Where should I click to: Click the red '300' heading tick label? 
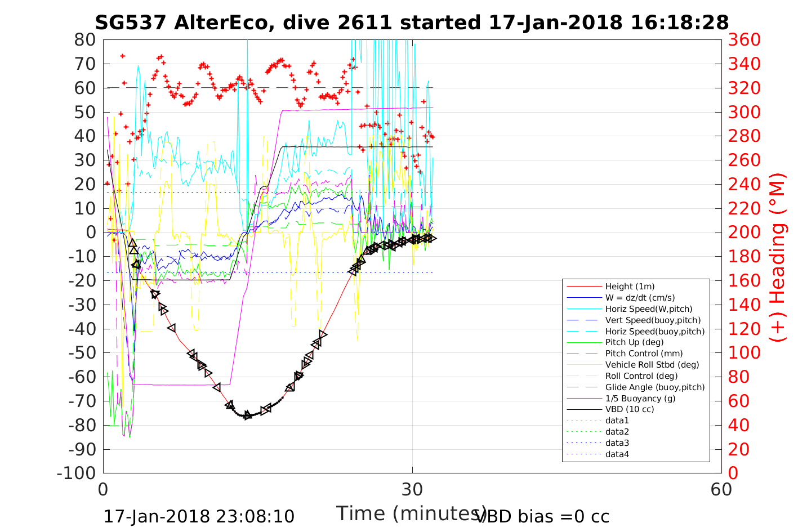pos(744,112)
